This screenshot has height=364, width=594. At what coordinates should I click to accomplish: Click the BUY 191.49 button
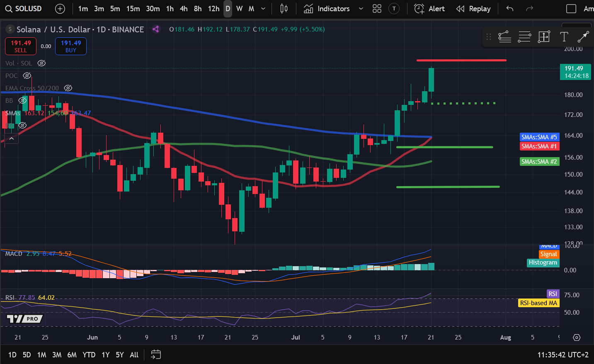coord(71,46)
